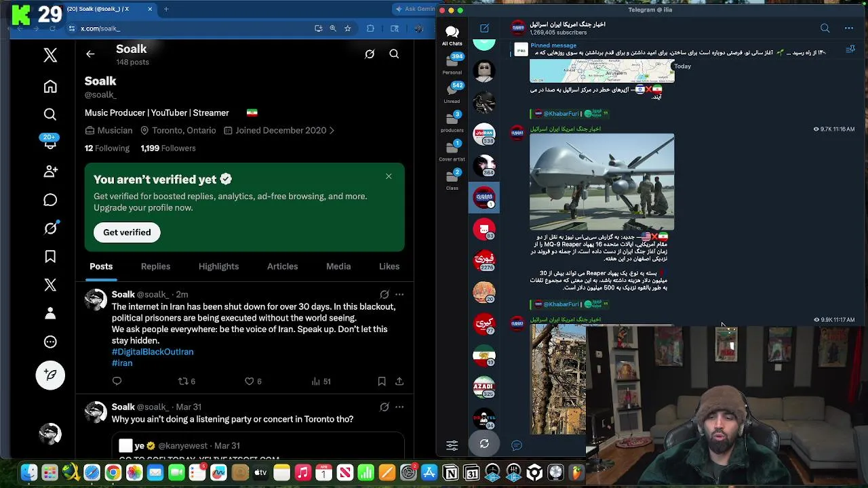The image size is (868, 488).
Task: Share the Iran internet shutdown post
Action: (399, 382)
